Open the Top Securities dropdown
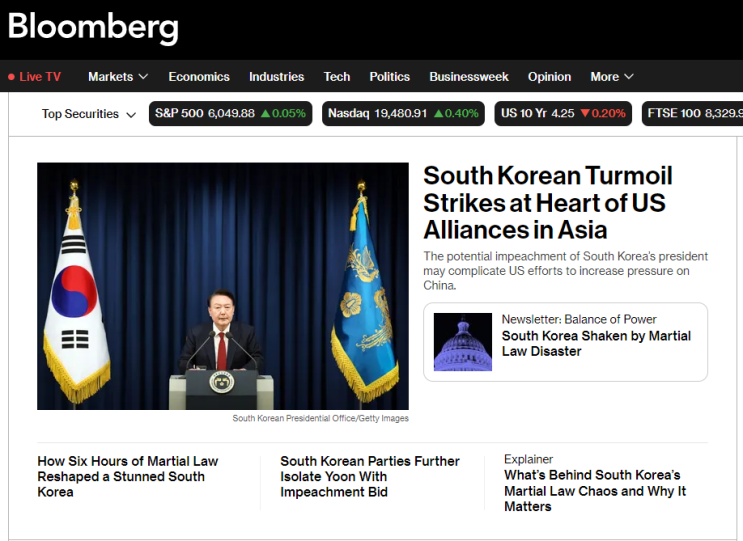 [89, 114]
